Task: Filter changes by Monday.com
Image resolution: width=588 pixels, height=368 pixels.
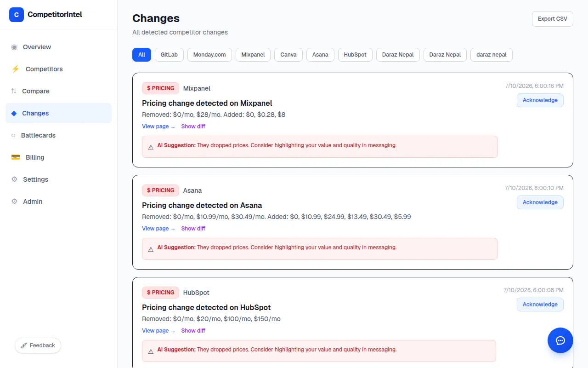Action: [209, 54]
